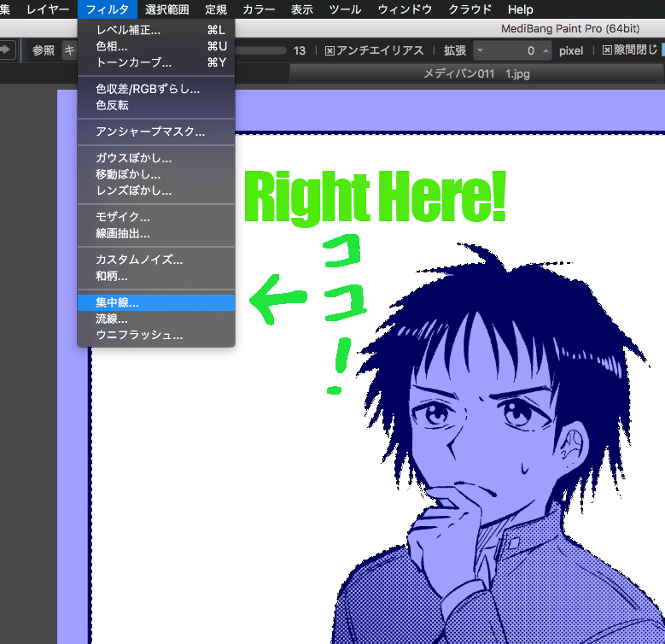Choose アンシャープマスク... filter
Image resolution: width=665 pixels, height=644 pixels.
[156, 132]
